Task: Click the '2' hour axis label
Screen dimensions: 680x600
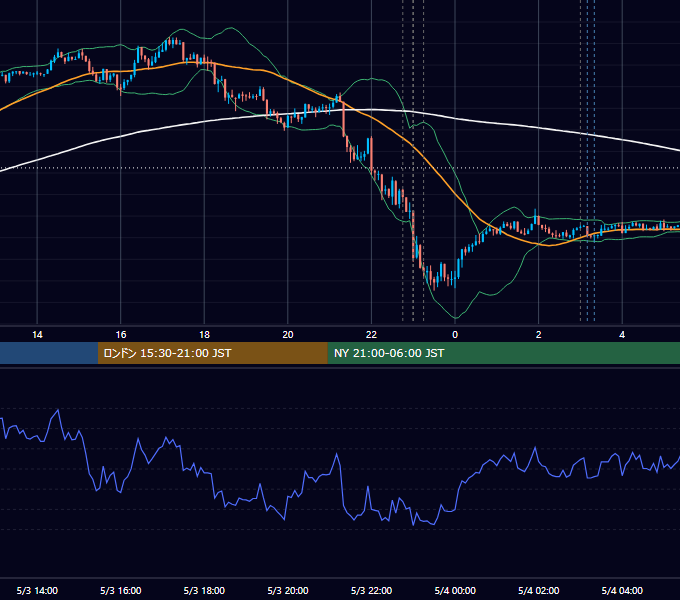Action: click(x=539, y=335)
